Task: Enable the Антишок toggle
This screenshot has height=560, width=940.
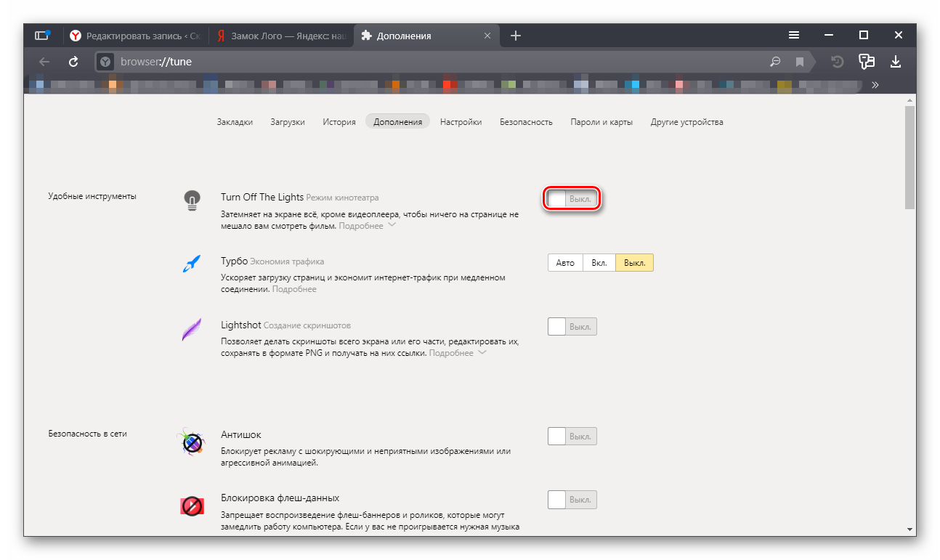Action: [x=572, y=437]
